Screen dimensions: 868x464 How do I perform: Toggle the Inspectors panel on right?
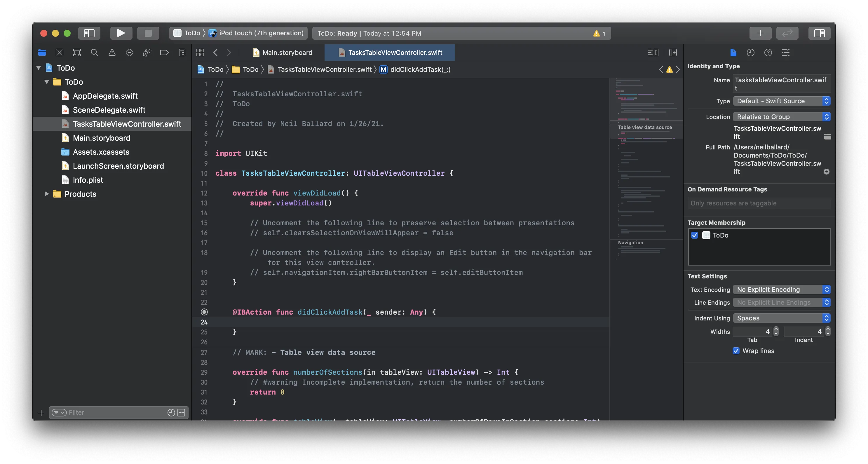click(x=819, y=33)
